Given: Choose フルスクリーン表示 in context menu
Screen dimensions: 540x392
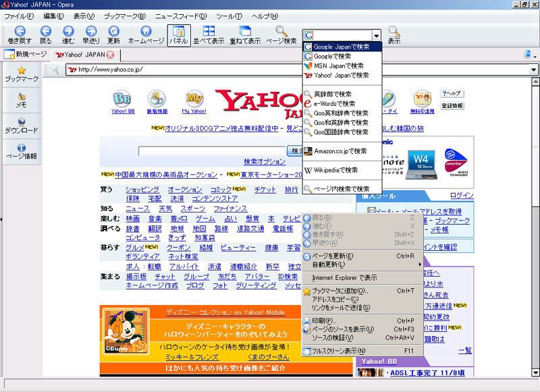Looking at the screenshot, I should [x=362, y=351].
